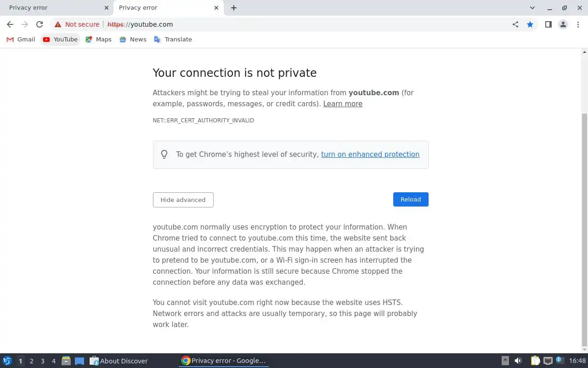Click the blue Reload button
The height and width of the screenshot is (368, 588).
[x=411, y=199]
